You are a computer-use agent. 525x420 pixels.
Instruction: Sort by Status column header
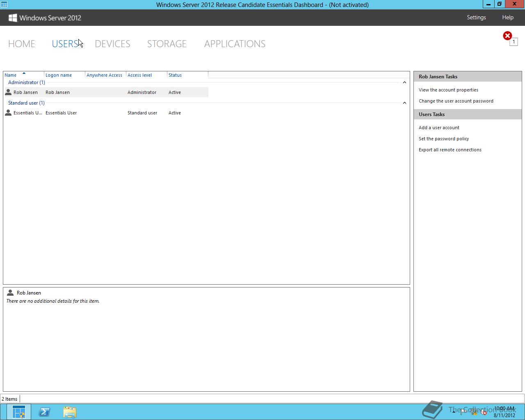coord(187,75)
